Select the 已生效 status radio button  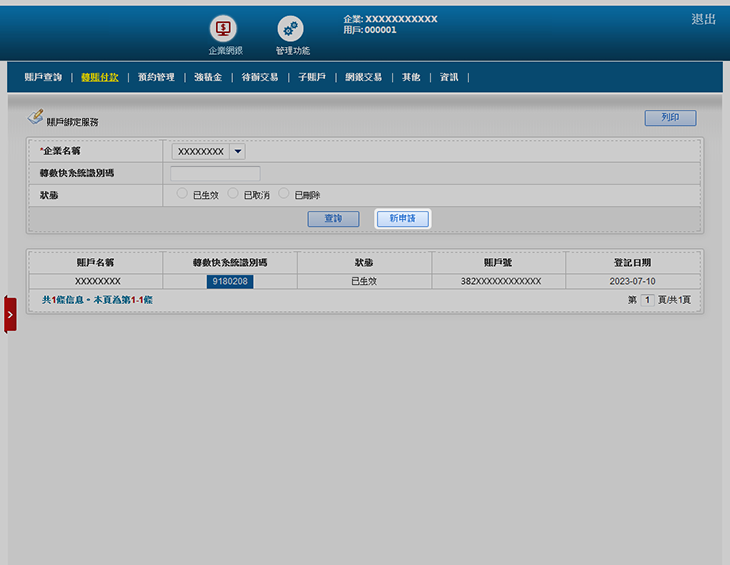point(182,194)
